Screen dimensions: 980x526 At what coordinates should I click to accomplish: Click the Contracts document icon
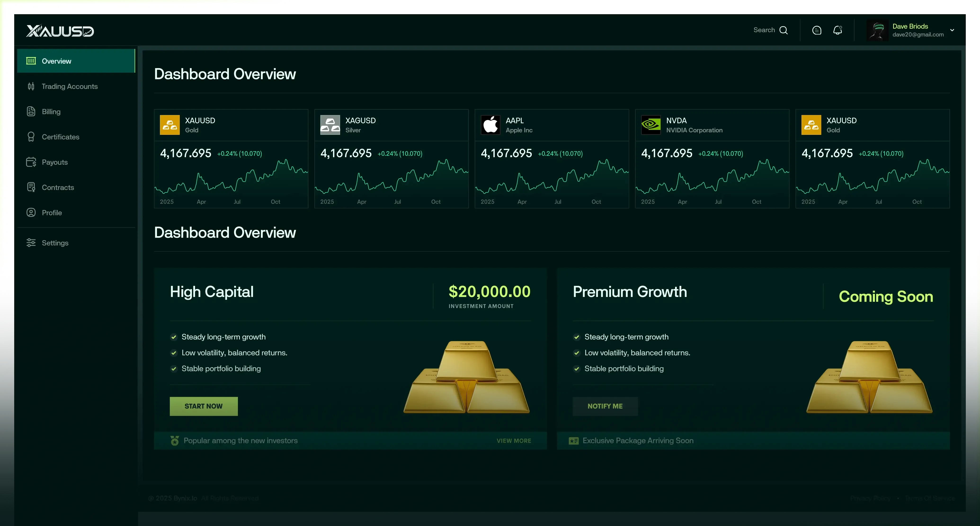click(31, 187)
